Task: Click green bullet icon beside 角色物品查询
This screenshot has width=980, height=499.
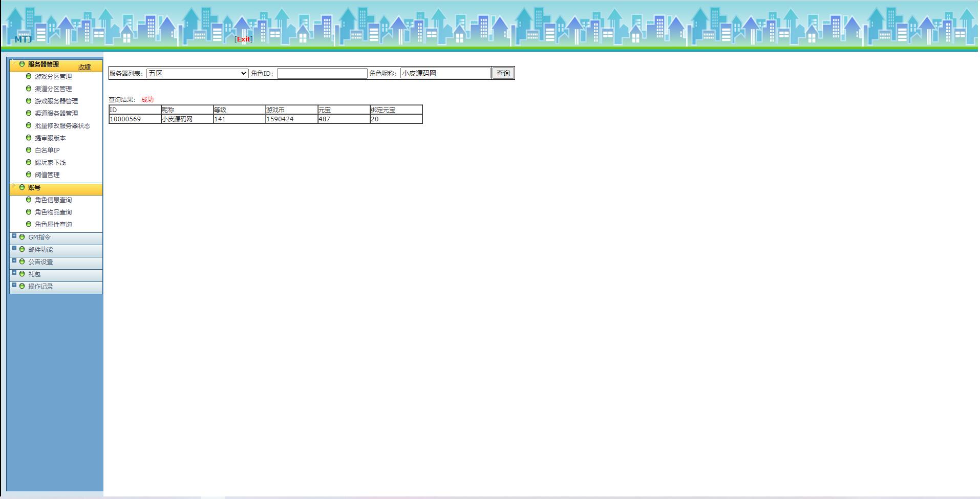Action: pos(29,212)
